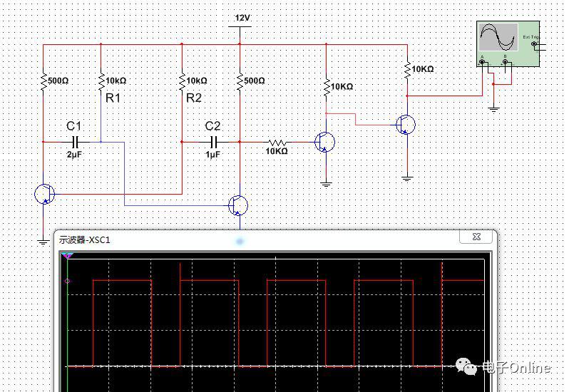The width and height of the screenshot is (569, 392).
Task: Click oscilloscope channel B terminal
Action: (506, 63)
